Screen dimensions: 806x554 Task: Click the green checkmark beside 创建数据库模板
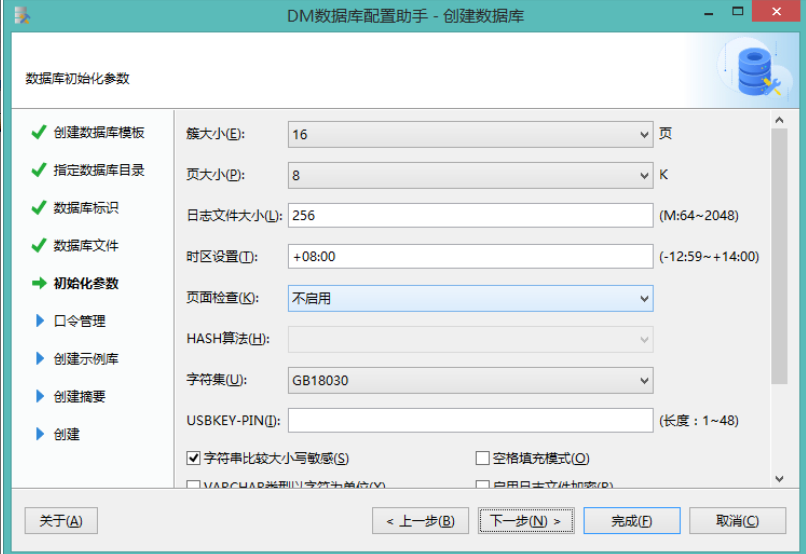tap(39, 133)
